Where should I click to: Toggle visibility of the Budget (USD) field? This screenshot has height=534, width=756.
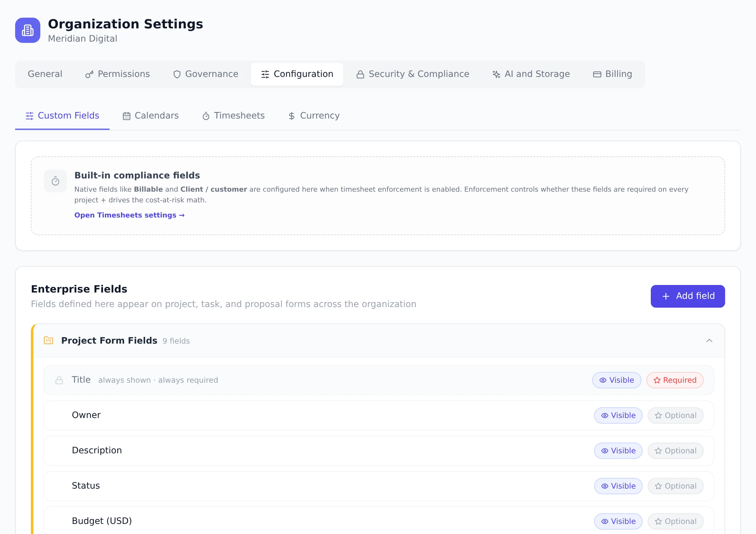pyautogui.click(x=618, y=521)
